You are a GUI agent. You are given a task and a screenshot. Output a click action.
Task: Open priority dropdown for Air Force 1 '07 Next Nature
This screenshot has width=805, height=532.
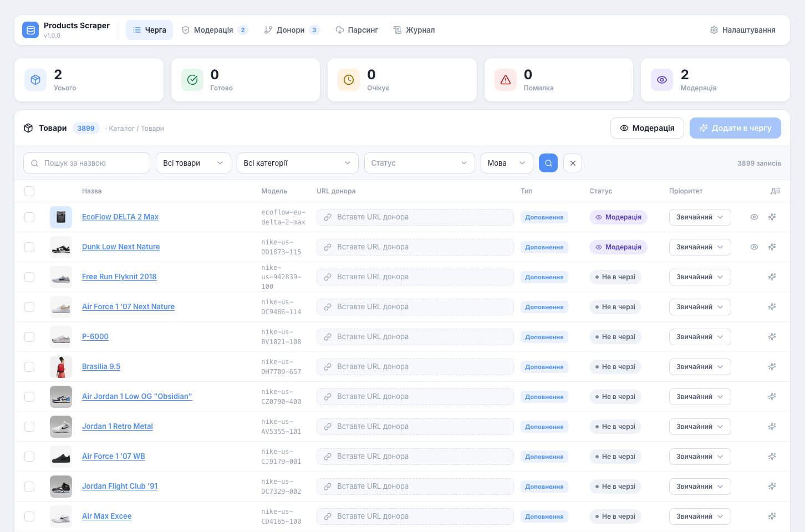700,307
